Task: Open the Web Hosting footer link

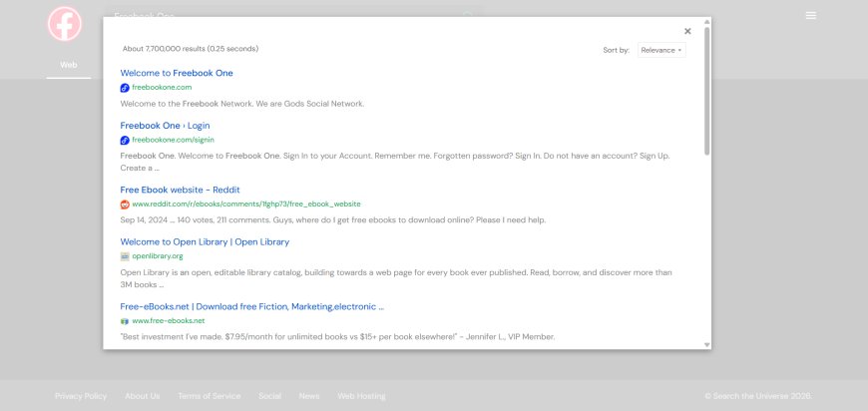Action: pyautogui.click(x=361, y=396)
